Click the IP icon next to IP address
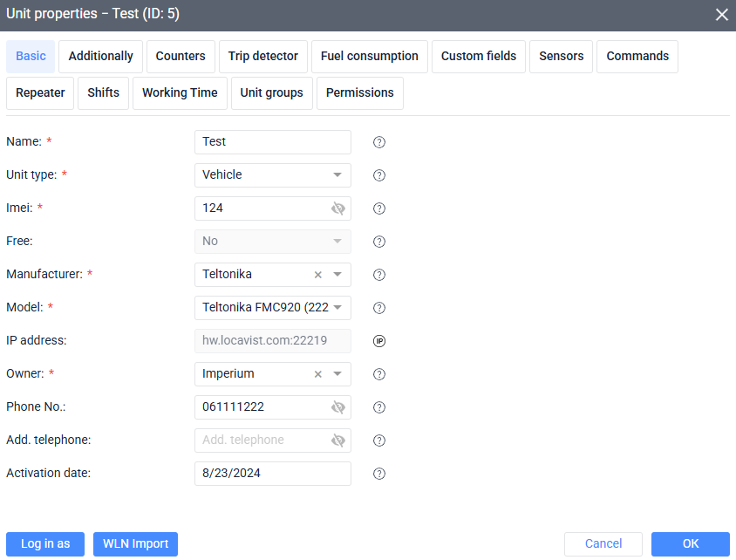Screen dimensions: 736x560 379,341
